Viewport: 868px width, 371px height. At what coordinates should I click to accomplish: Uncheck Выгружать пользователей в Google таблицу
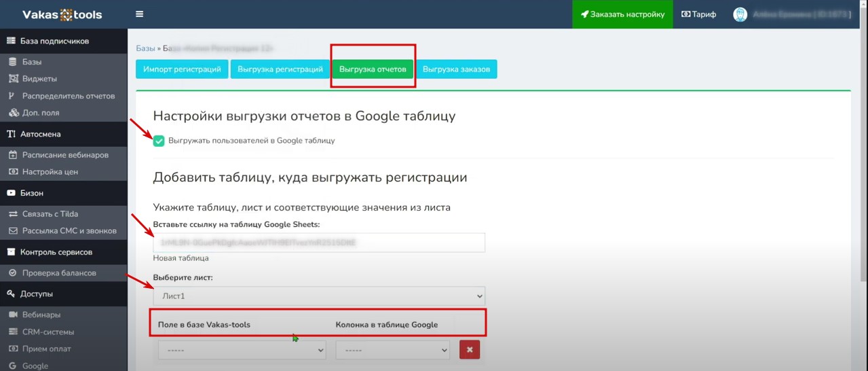pyautogui.click(x=159, y=141)
